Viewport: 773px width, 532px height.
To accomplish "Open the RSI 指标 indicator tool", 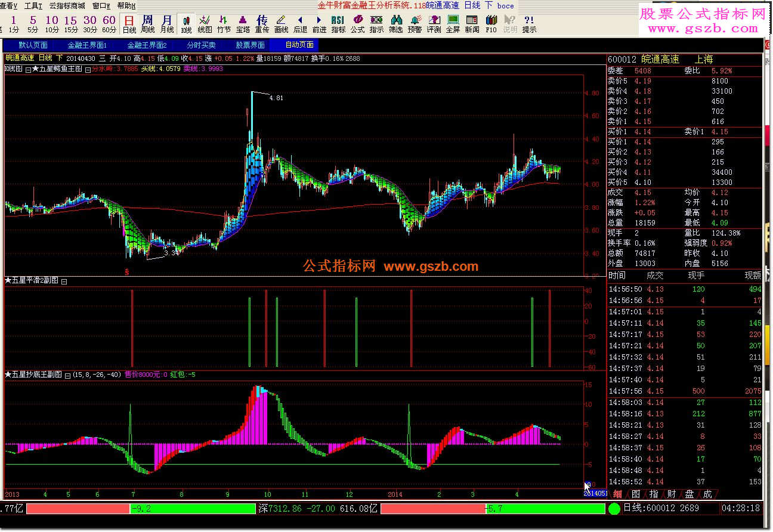I will pyautogui.click(x=338, y=24).
